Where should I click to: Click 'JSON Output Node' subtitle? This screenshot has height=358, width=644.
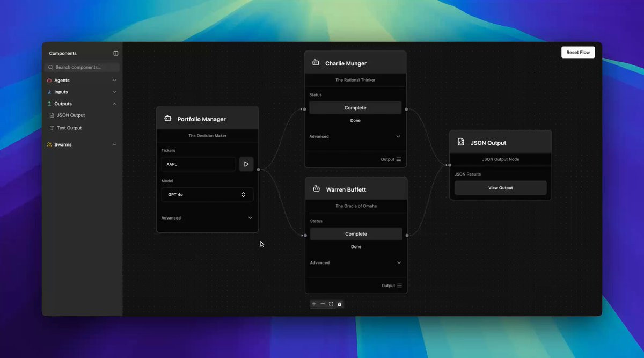click(x=500, y=159)
